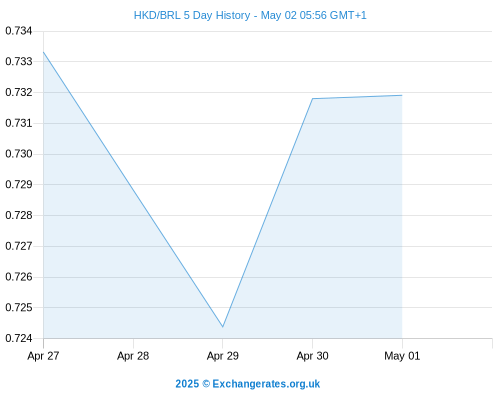The image size is (495, 400).
Task: Click the Apr 27 starting data point
Action: point(44,52)
